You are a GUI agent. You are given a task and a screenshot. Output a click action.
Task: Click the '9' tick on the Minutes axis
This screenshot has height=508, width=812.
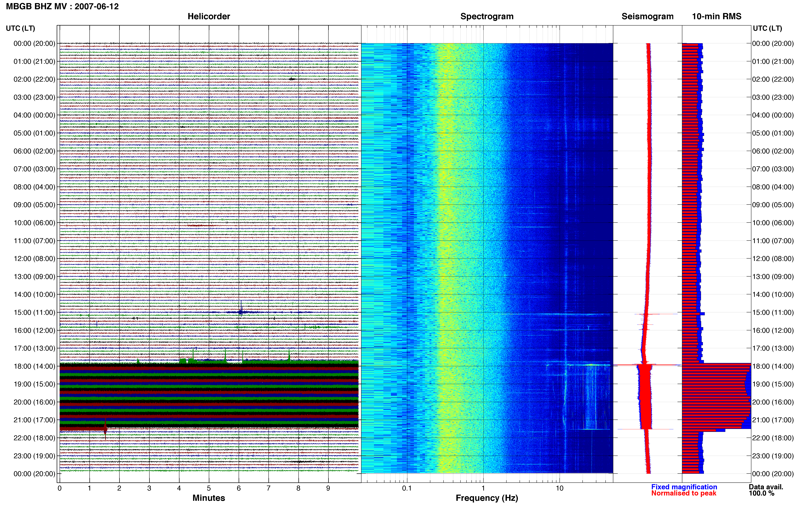[x=328, y=488]
